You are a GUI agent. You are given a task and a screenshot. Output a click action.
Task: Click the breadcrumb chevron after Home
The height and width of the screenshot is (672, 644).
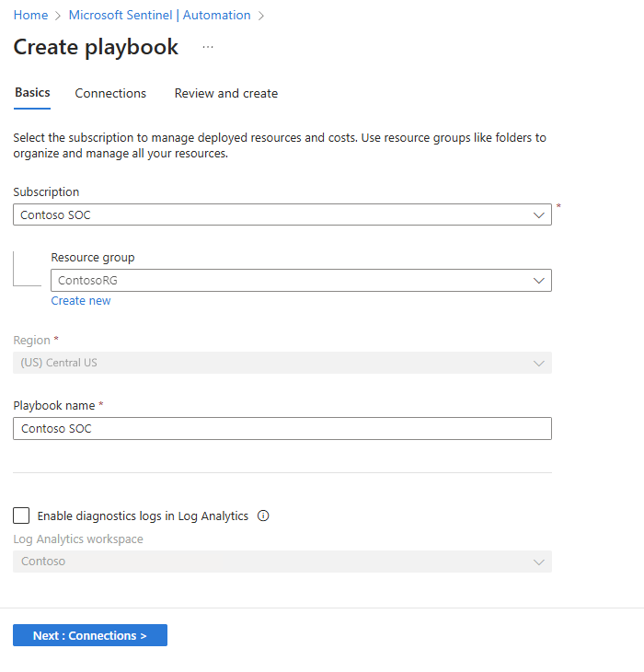click(58, 16)
